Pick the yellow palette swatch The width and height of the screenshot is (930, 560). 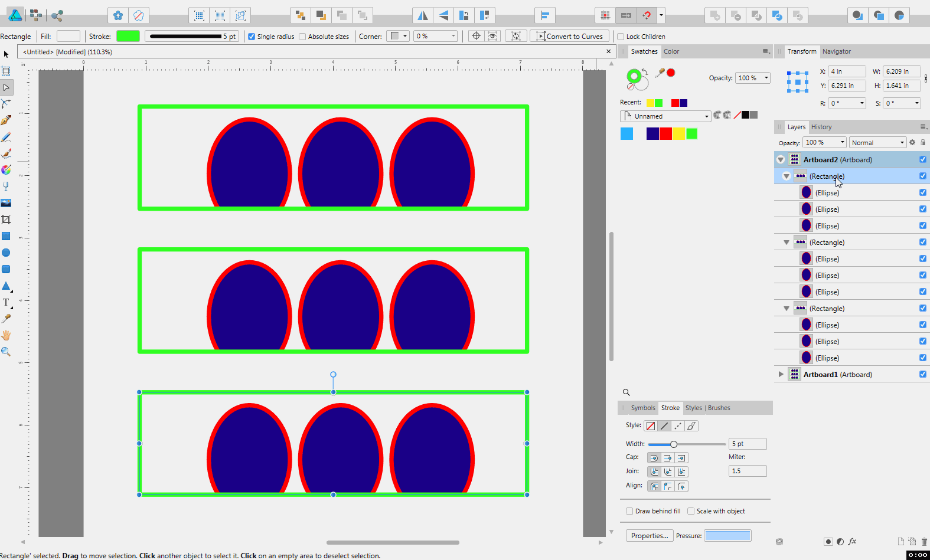coord(678,134)
